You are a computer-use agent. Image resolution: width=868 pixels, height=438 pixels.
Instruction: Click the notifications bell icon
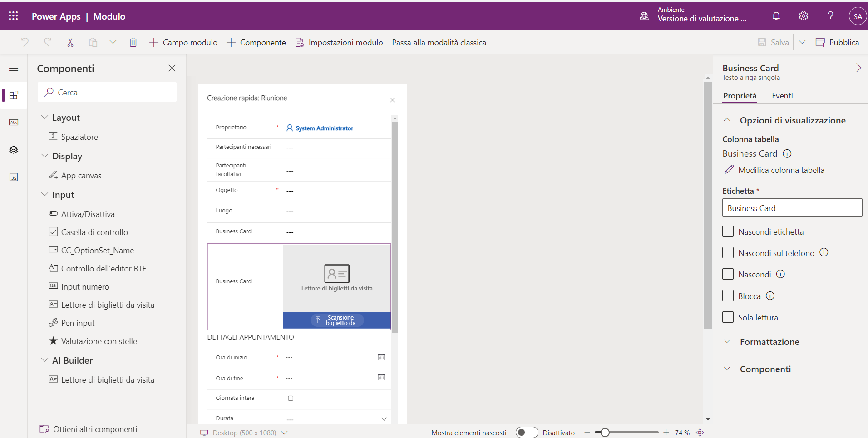tap(776, 16)
